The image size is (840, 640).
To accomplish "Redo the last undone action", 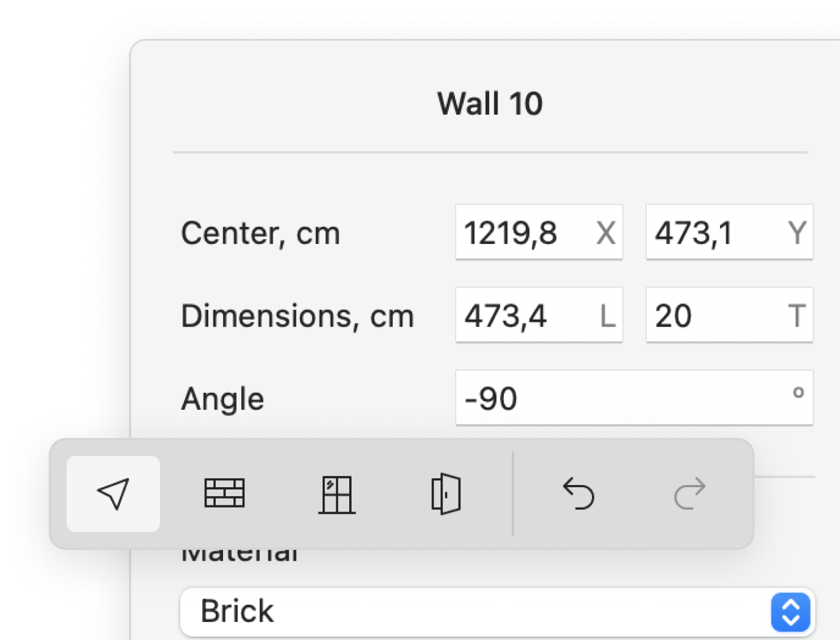I will pyautogui.click(x=689, y=493).
